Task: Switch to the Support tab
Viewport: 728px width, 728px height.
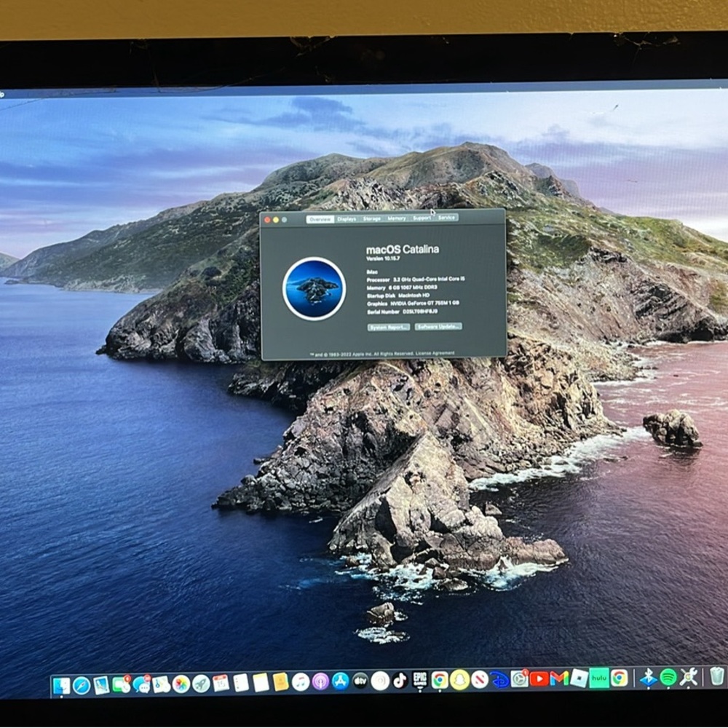Action: (x=422, y=218)
